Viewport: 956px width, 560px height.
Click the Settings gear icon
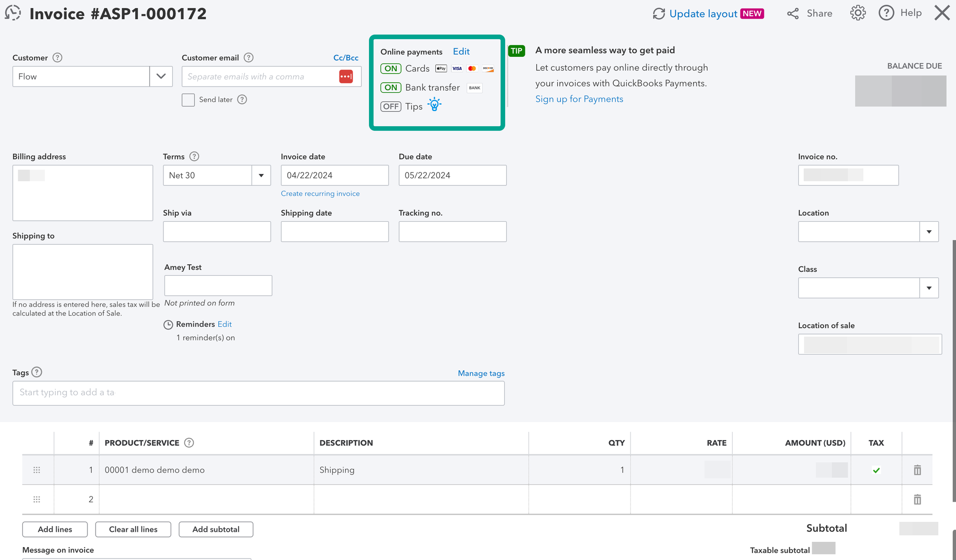858,13
